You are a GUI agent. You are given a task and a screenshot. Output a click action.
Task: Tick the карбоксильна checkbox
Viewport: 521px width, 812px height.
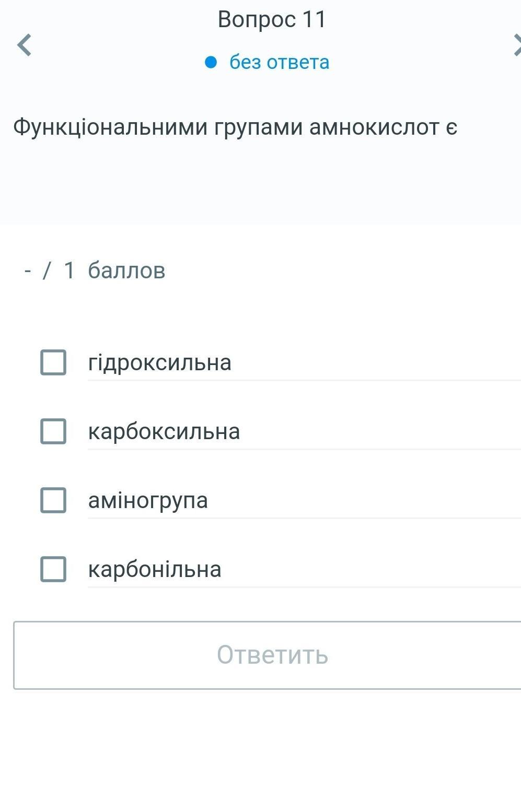tap(53, 431)
